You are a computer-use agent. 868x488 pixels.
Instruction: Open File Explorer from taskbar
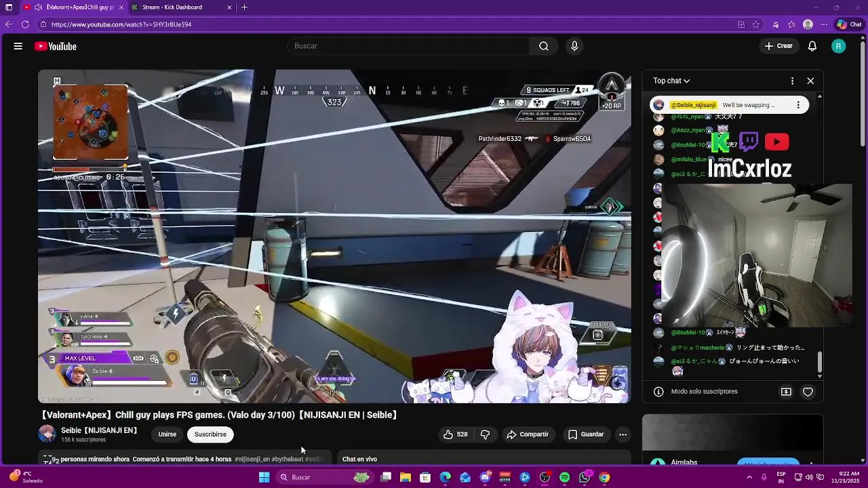click(x=406, y=478)
